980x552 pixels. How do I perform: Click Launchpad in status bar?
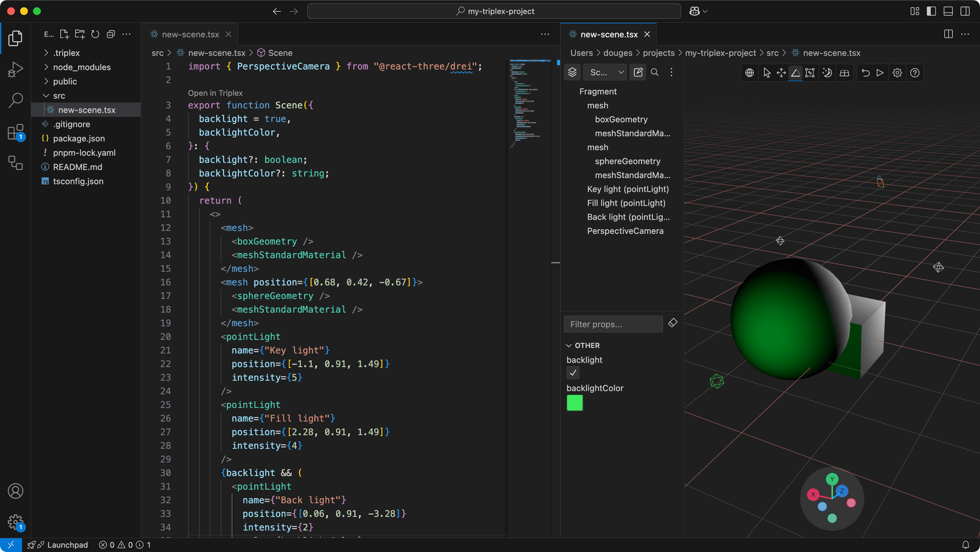click(x=67, y=545)
